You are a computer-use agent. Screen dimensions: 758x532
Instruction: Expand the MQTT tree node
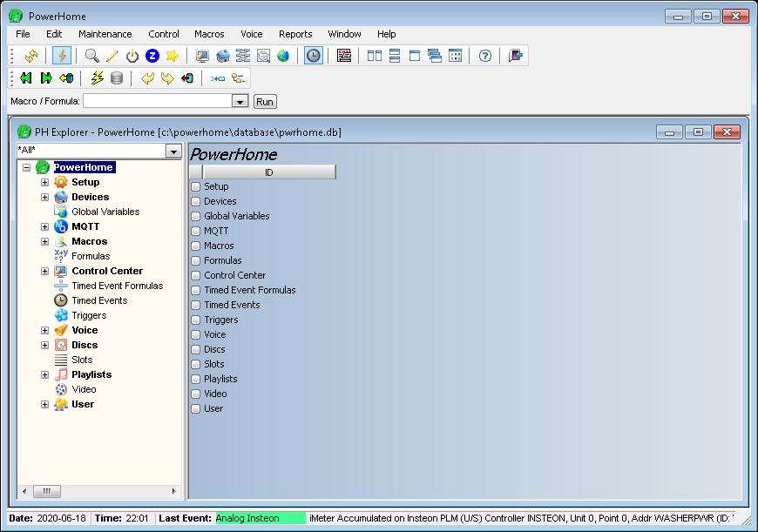[45, 227]
